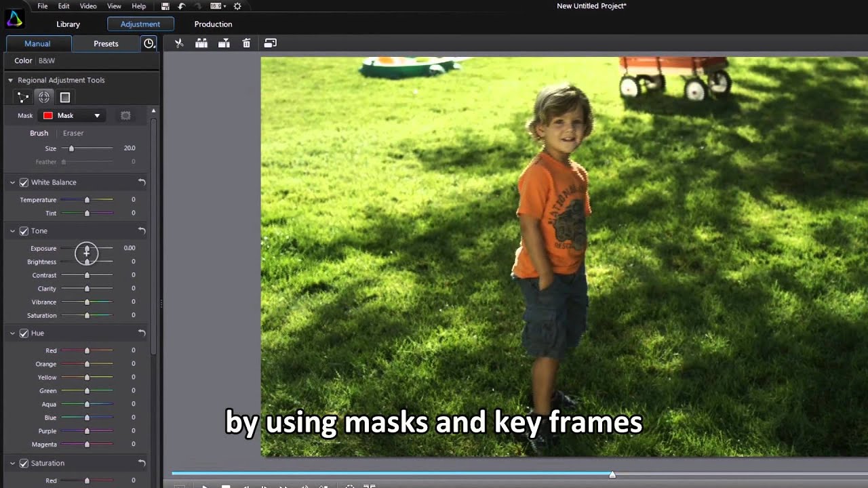Click the Clarity slider
This screenshot has width=868, height=488.
(x=87, y=289)
